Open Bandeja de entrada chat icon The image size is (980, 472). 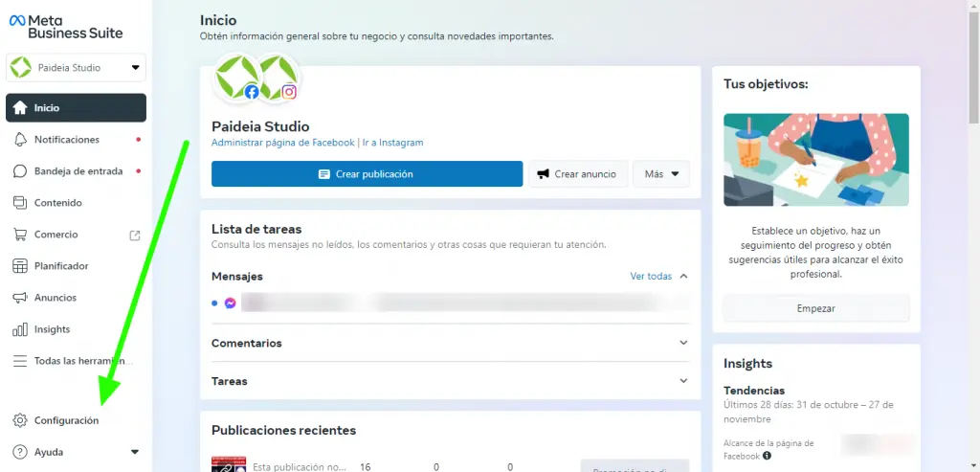pyautogui.click(x=20, y=171)
